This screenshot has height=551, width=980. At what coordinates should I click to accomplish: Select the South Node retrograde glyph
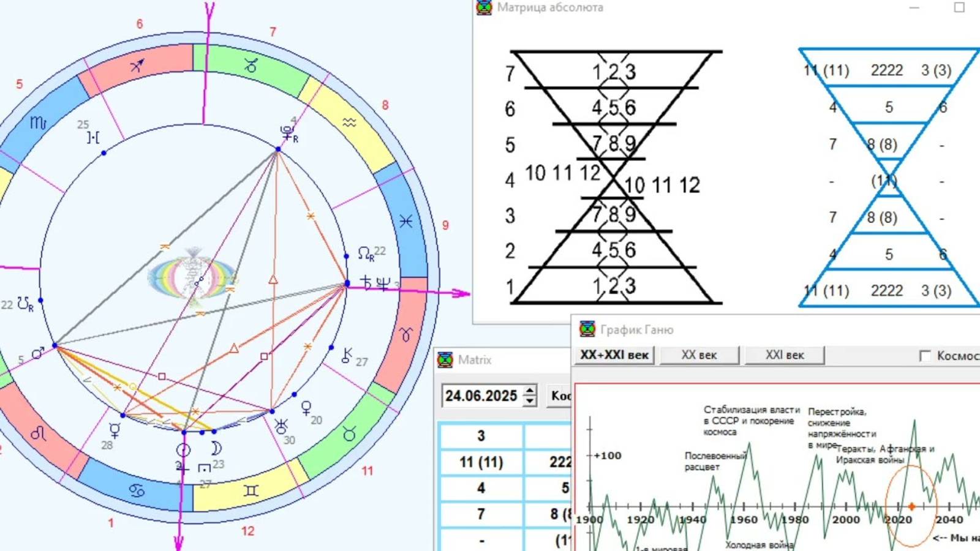(26, 304)
